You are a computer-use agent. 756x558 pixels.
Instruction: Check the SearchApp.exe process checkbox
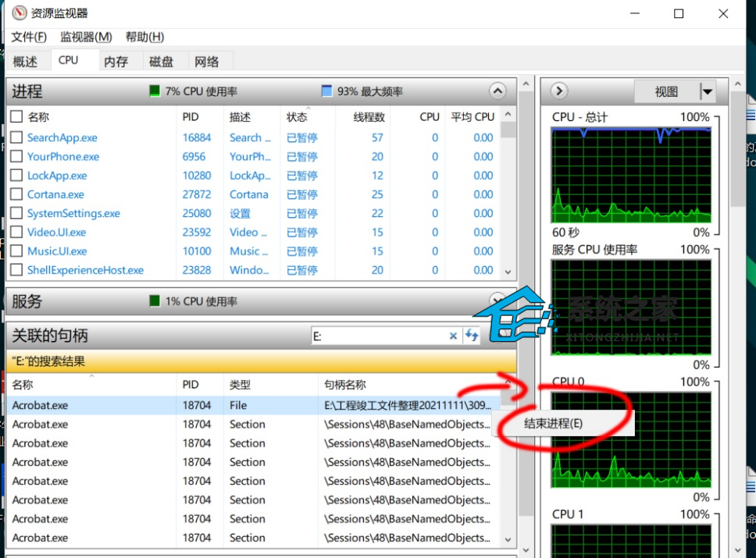16,137
